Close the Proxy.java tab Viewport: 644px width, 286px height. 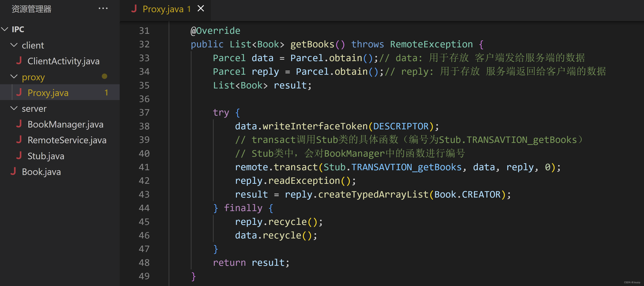(x=201, y=9)
